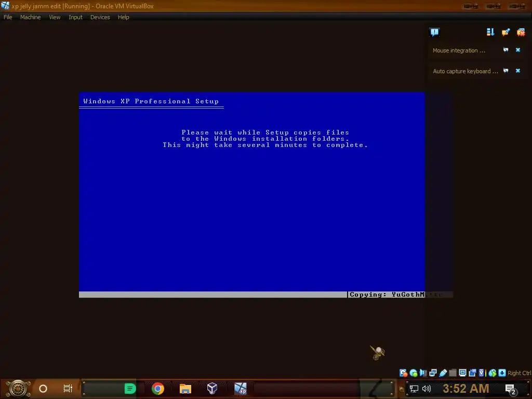Open the steampunk Start button
Viewport: 532px width, 399px height.
tap(18, 389)
